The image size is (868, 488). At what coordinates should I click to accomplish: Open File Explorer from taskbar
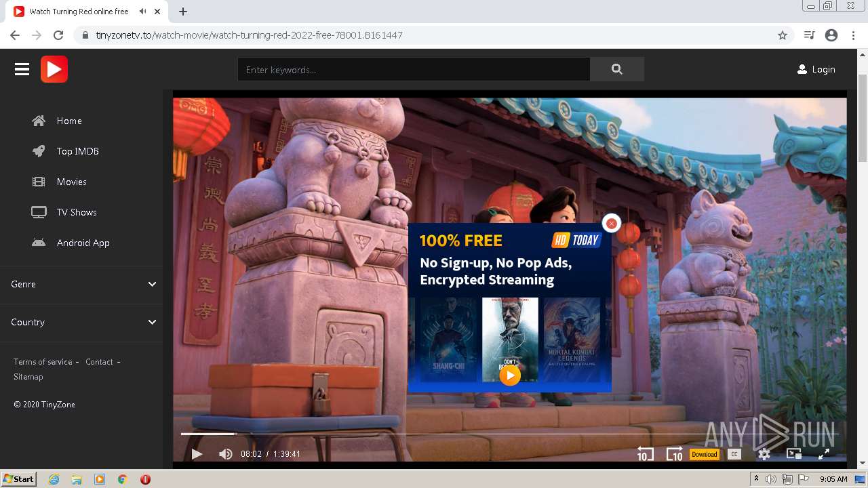(77, 479)
